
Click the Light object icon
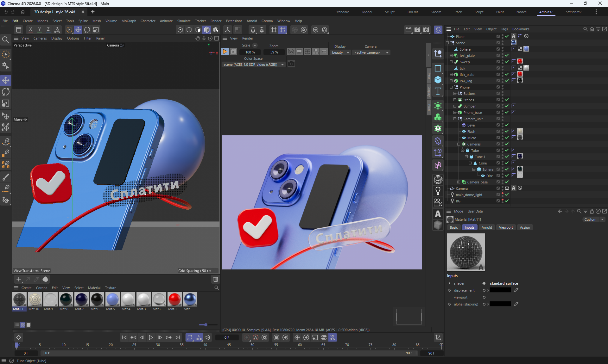point(438,191)
